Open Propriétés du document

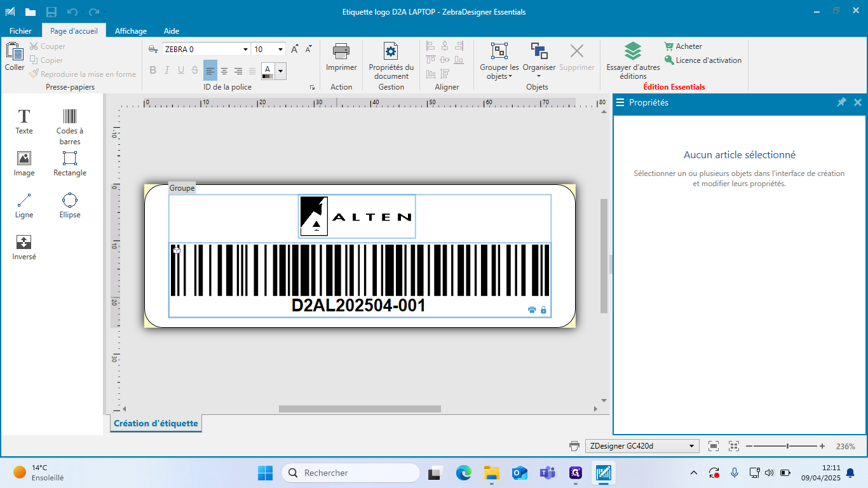(391, 61)
